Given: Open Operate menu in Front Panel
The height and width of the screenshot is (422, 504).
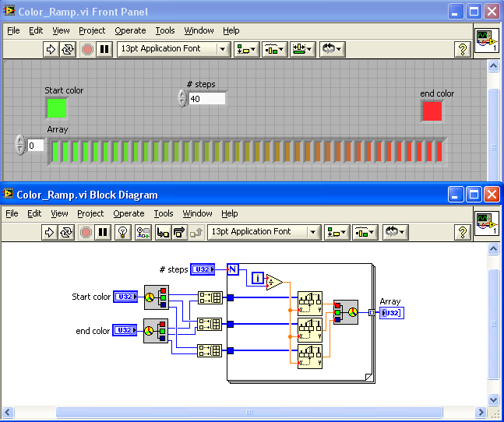Looking at the screenshot, I should pos(130,30).
